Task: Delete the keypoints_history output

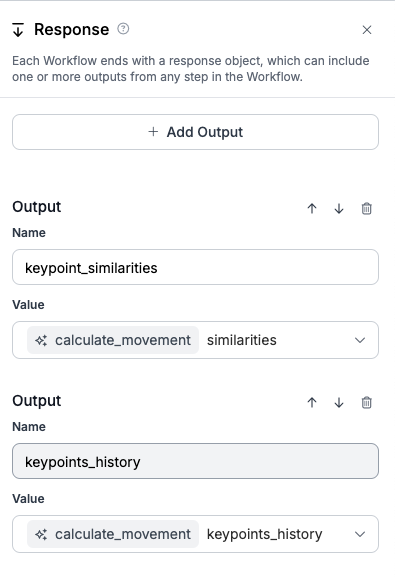Action: pyautogui.click(x=367, y=403)
